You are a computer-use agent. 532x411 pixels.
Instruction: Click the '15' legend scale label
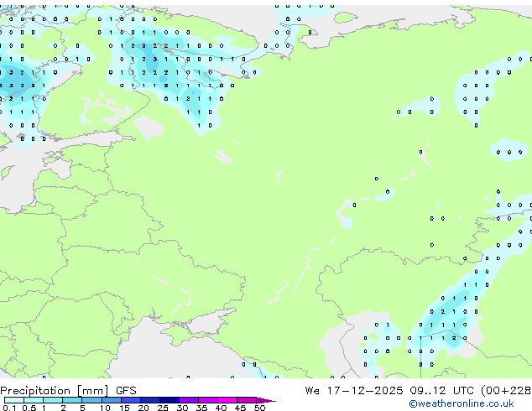tap(124, 408)
